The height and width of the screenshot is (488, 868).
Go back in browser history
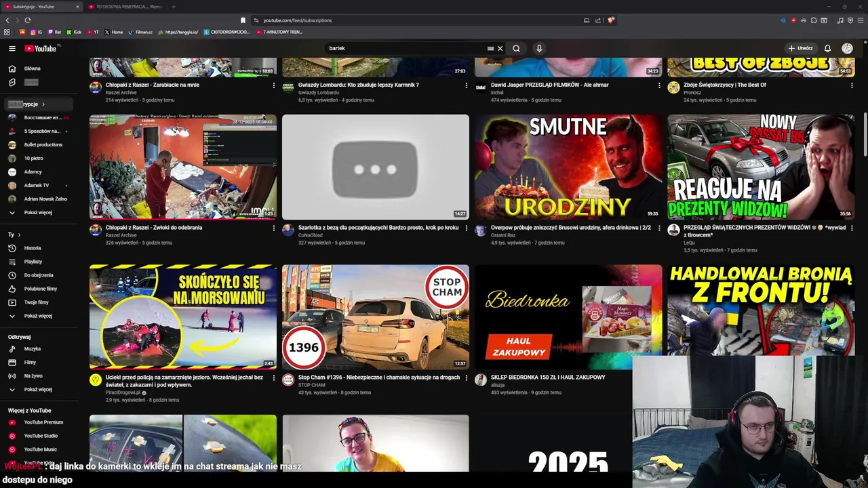point(7,20)
